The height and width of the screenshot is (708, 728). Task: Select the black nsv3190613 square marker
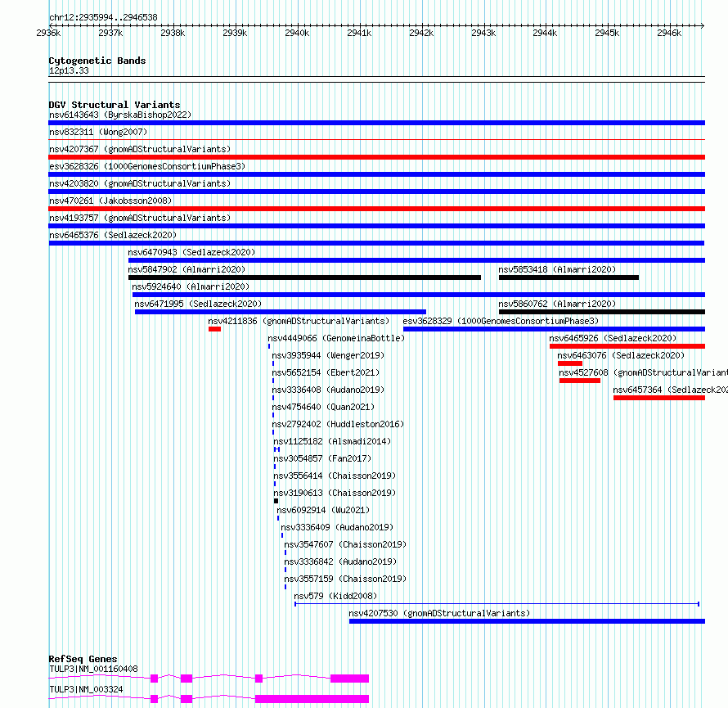[276, 501]
